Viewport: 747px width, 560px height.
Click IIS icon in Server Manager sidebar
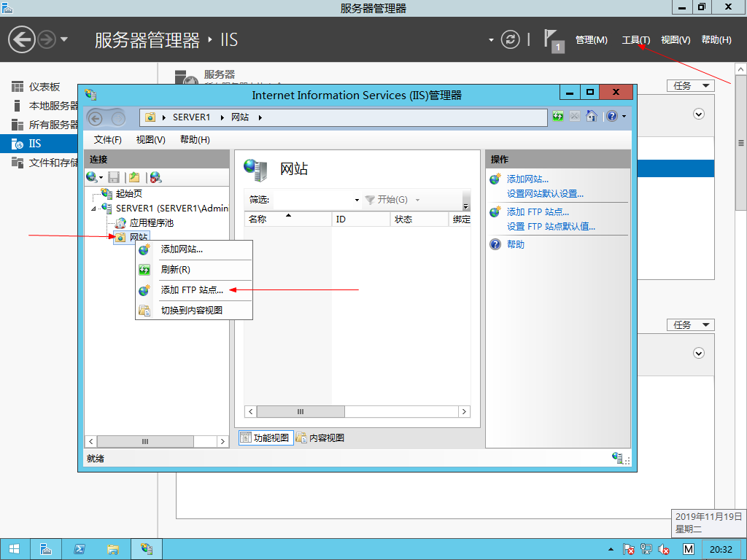click(18, 144)
